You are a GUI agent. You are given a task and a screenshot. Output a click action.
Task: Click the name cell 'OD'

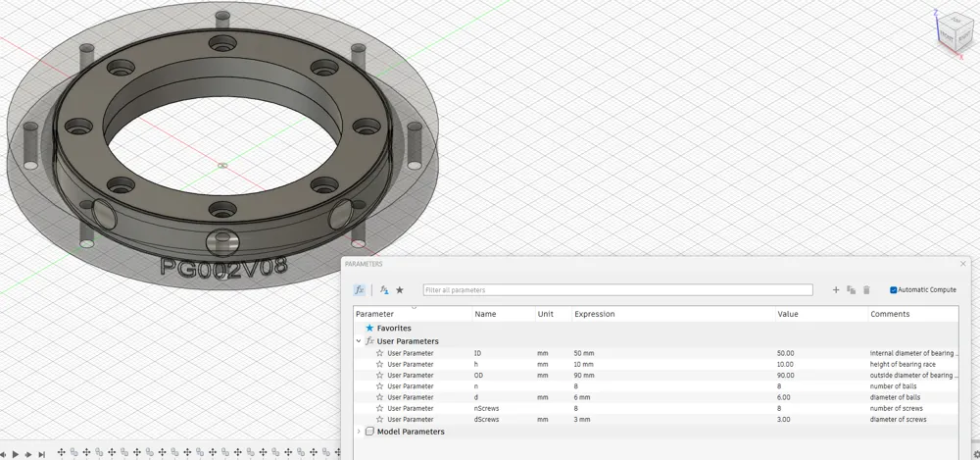[x=479, y=376]
